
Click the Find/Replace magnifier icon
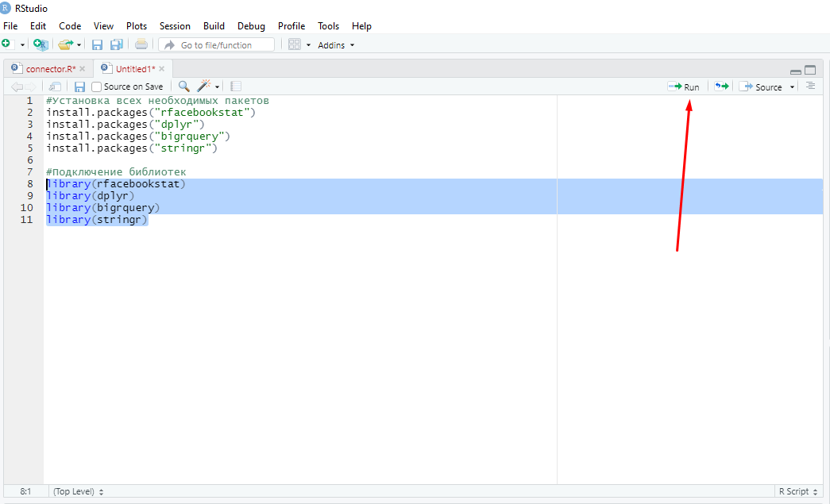point(183,87)
